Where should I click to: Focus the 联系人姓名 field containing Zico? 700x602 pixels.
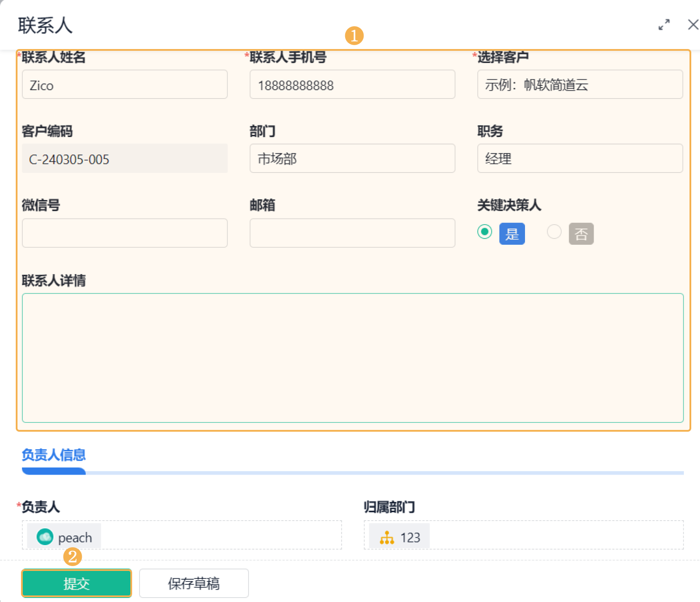tap(125, 84)
